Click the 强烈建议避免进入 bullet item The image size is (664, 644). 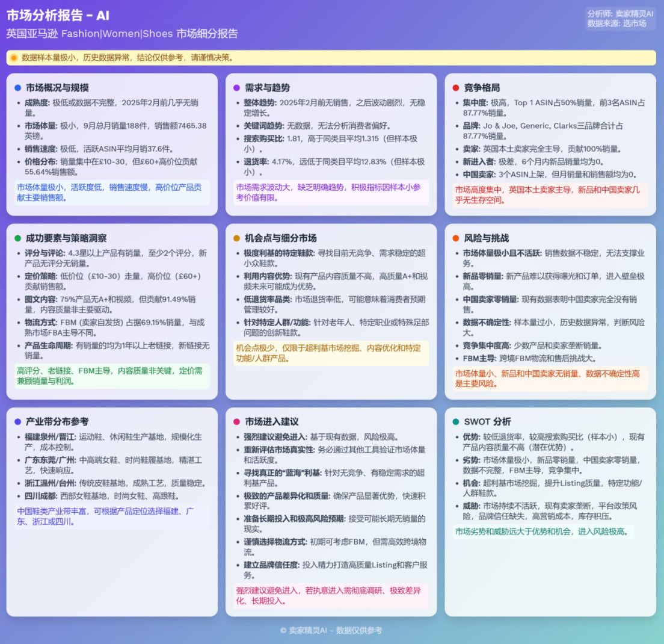321,437
